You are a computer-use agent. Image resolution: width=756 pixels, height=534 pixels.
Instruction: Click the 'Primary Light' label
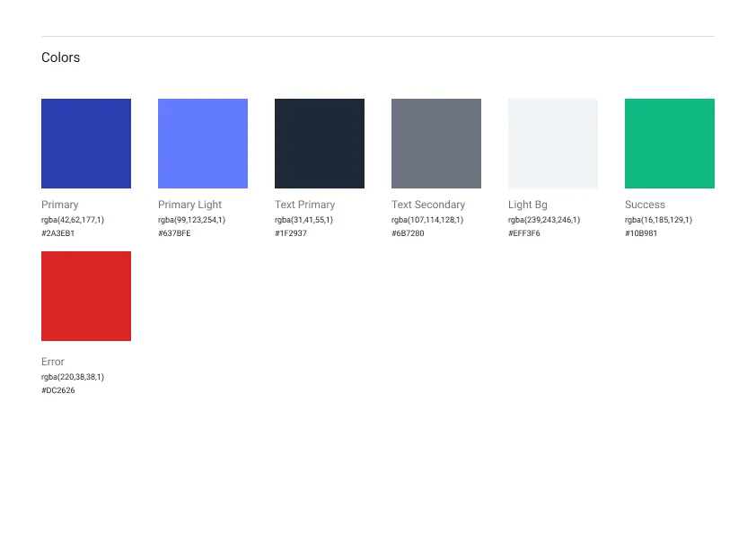coord(190,205)
